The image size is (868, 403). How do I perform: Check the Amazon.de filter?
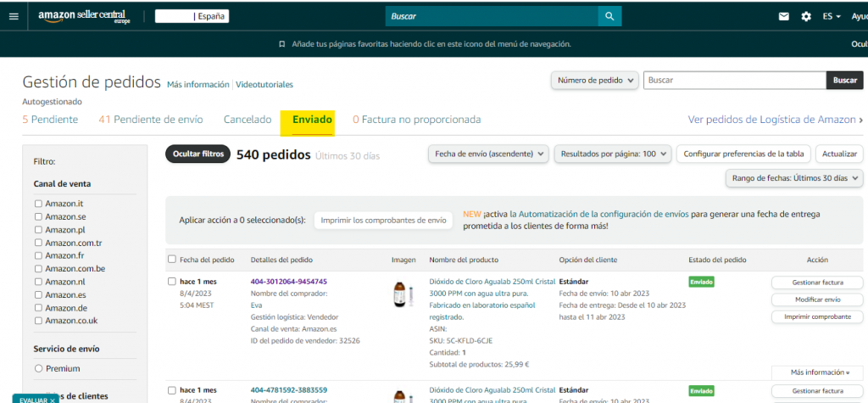(x=38, y=308)
